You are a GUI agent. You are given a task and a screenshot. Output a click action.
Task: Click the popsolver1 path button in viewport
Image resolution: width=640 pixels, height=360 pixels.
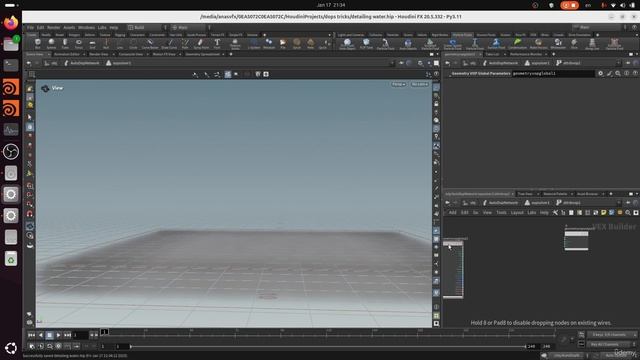pyautogui.click(x=119, y=63)
